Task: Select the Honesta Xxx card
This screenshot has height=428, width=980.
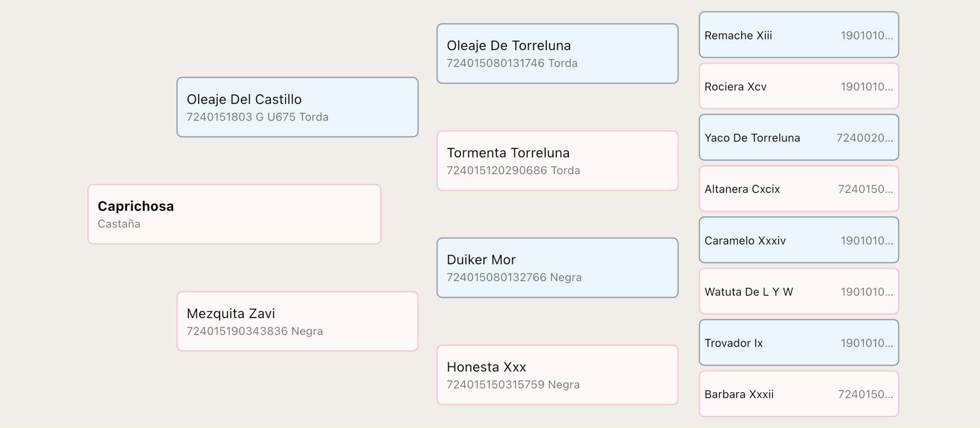Action: 557,375
